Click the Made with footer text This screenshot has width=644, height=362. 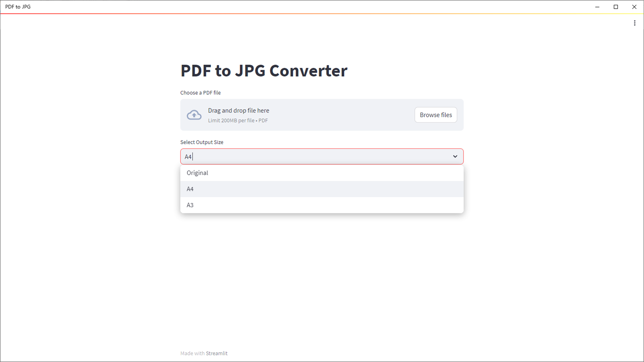[193, 353]
